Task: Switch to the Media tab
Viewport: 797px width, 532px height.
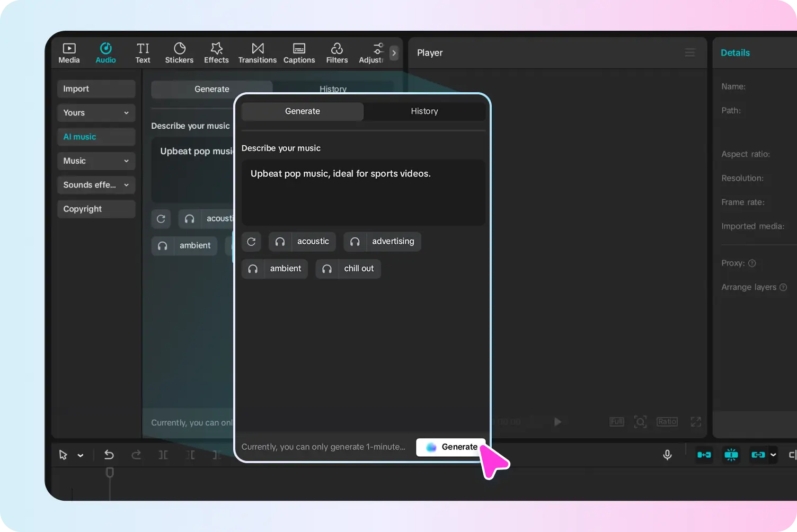Action: tap(69, 52)
